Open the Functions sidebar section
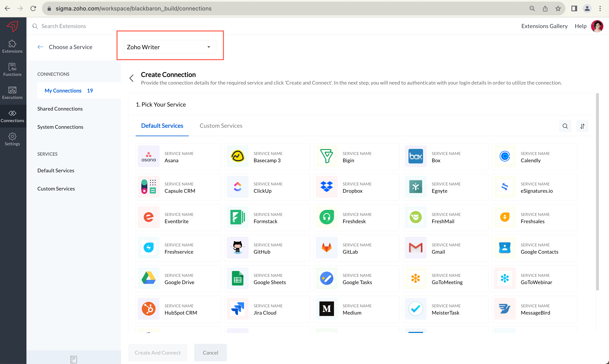 click(x=12, y=69)
